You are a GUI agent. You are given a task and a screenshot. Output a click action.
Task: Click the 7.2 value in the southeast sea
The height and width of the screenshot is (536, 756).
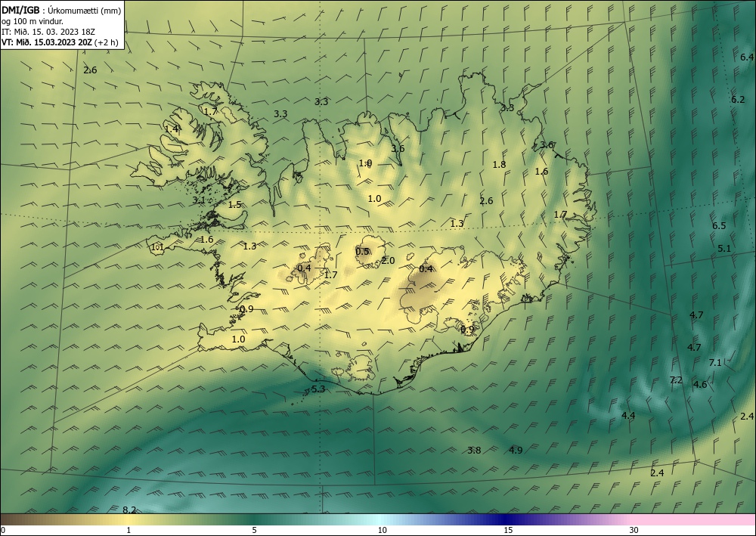[676, 380]
